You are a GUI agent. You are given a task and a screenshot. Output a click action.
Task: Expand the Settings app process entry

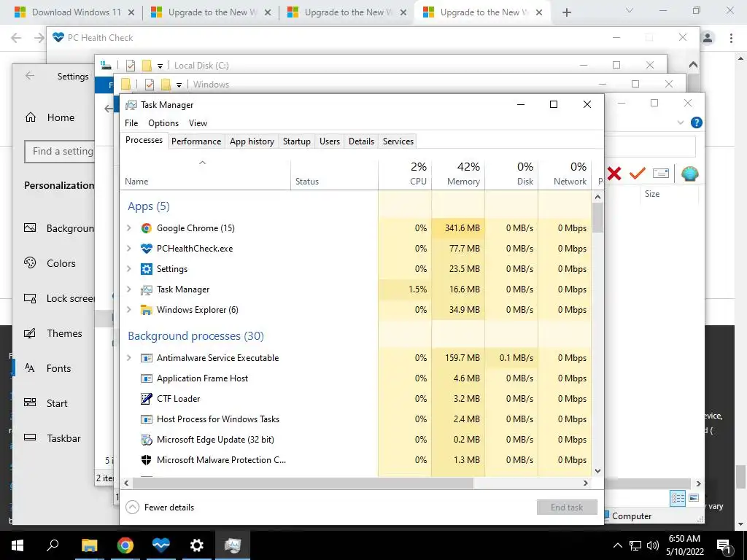click(128, 269)
